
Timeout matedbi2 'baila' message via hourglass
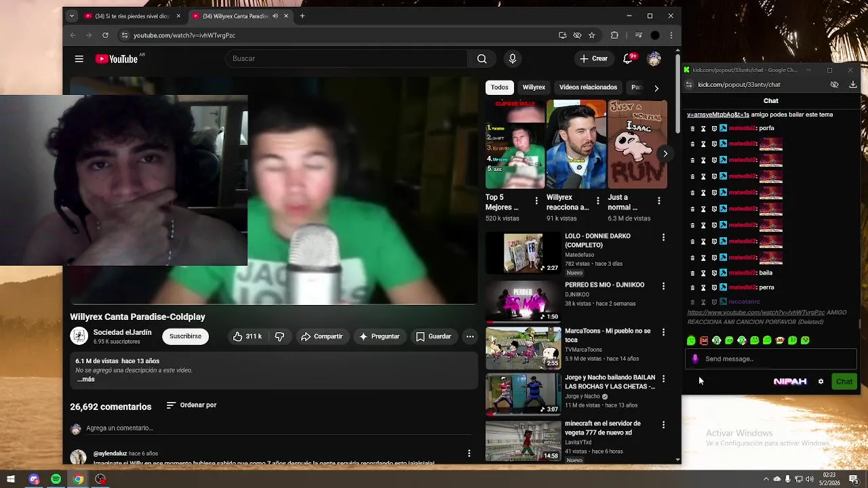[x=703, y=273]
